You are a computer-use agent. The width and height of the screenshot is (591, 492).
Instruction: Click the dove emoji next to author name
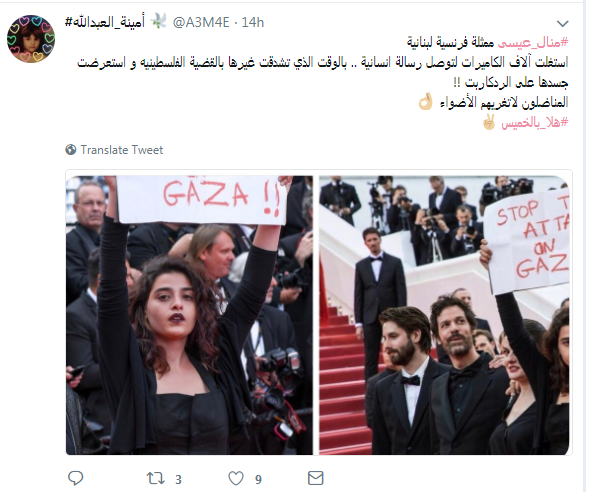158,22
